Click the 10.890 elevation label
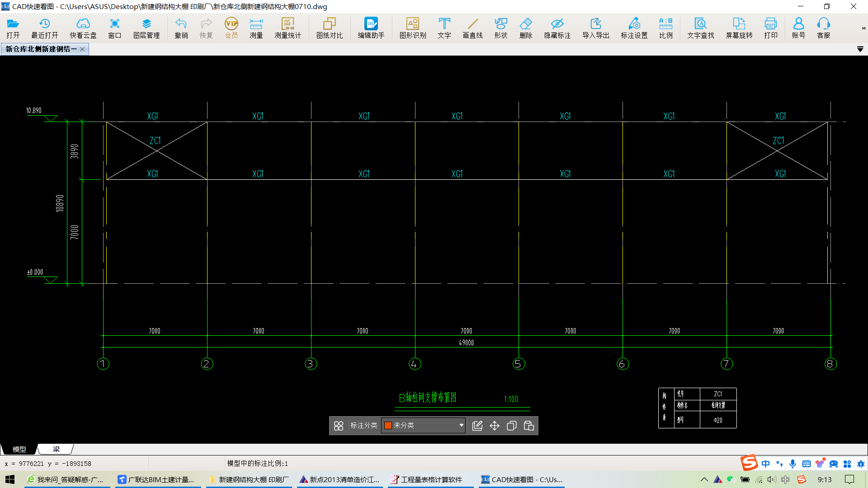 [33, 110]
